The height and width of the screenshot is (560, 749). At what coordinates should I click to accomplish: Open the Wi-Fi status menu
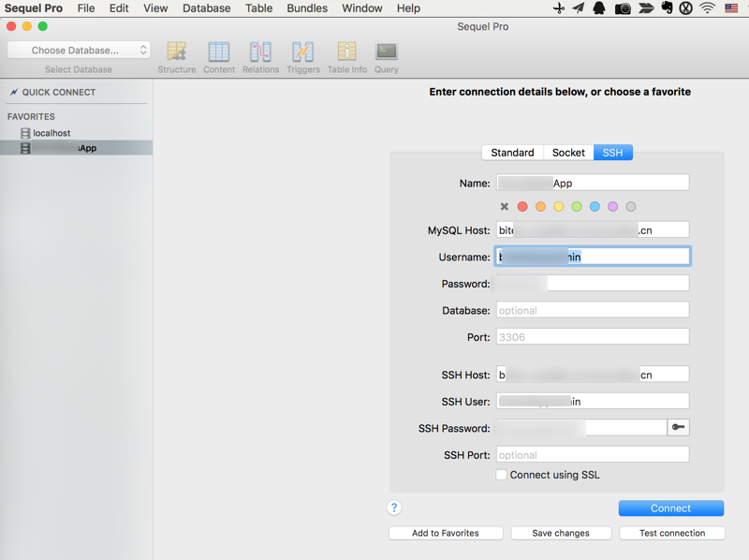(708, 8)
